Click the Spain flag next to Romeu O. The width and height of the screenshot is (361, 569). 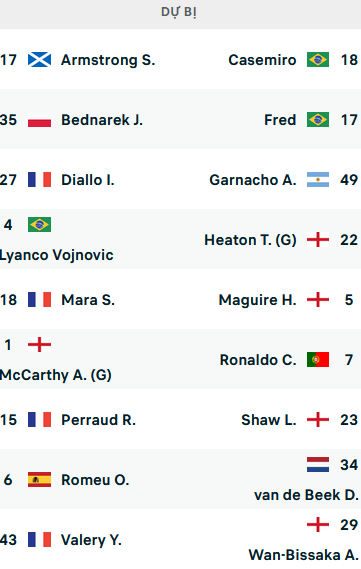[39, 480]
